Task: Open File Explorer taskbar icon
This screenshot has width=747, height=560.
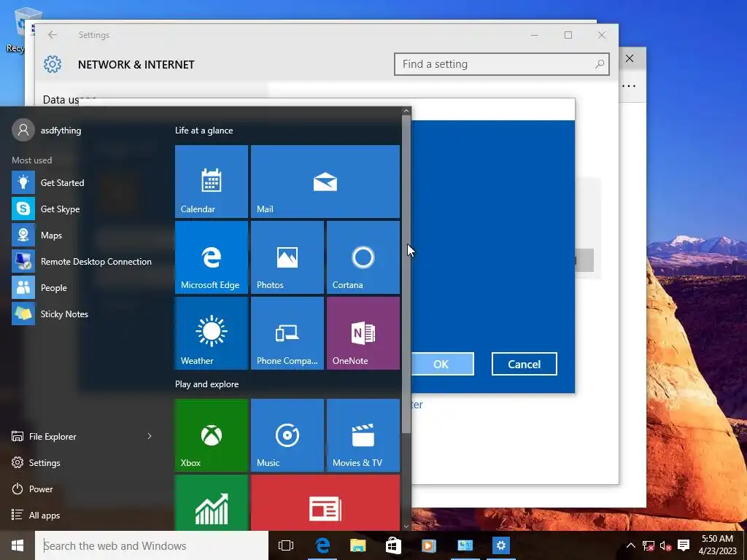Action: (x=357, y=545)
